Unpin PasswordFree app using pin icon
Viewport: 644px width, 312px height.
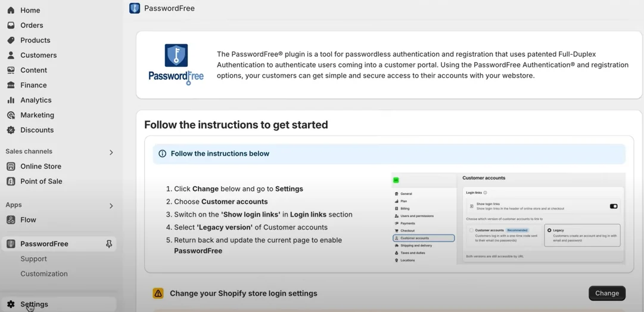pos(109,244)
